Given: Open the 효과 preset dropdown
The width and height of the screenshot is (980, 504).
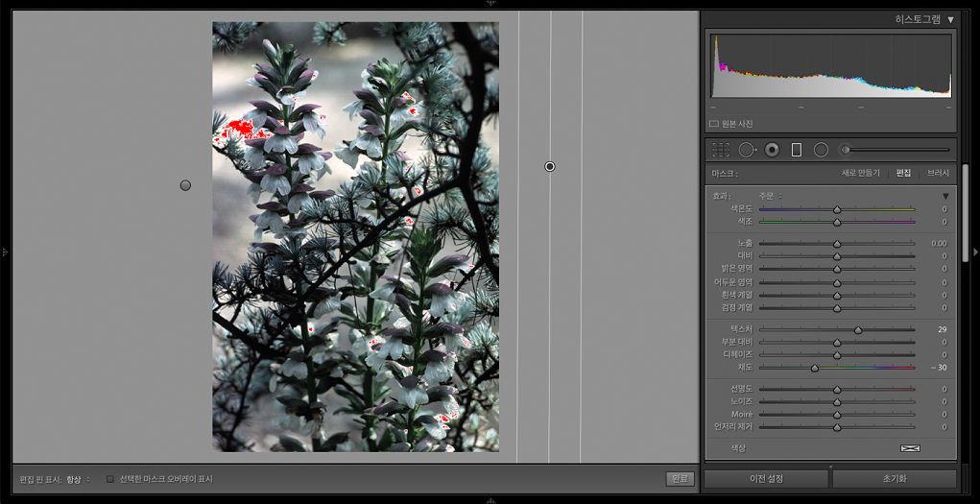Looking at the screenshot, I should tap(770, 196).
